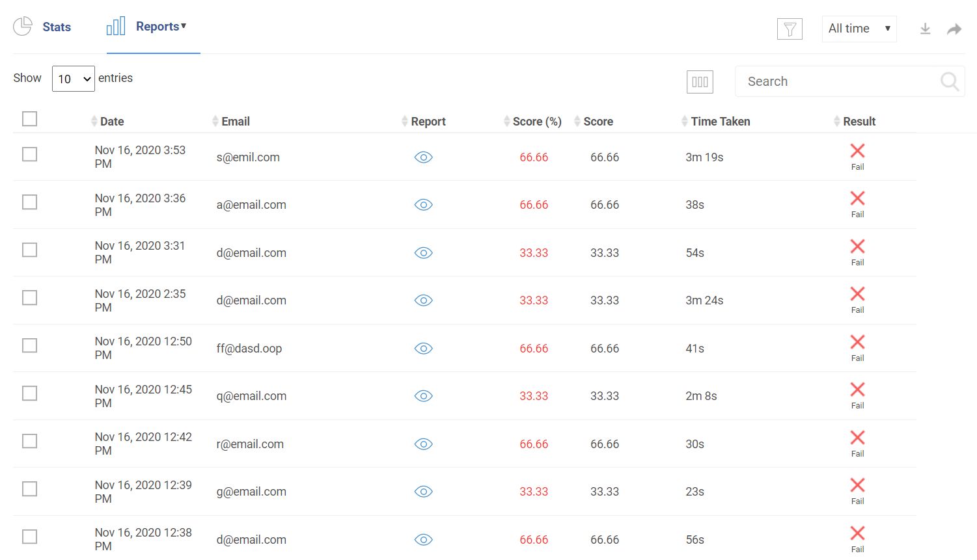Click date Nov 16, 2020 3:53 PM
The width and height of the screenshot is (977, 560).
[x=140, y=157]
